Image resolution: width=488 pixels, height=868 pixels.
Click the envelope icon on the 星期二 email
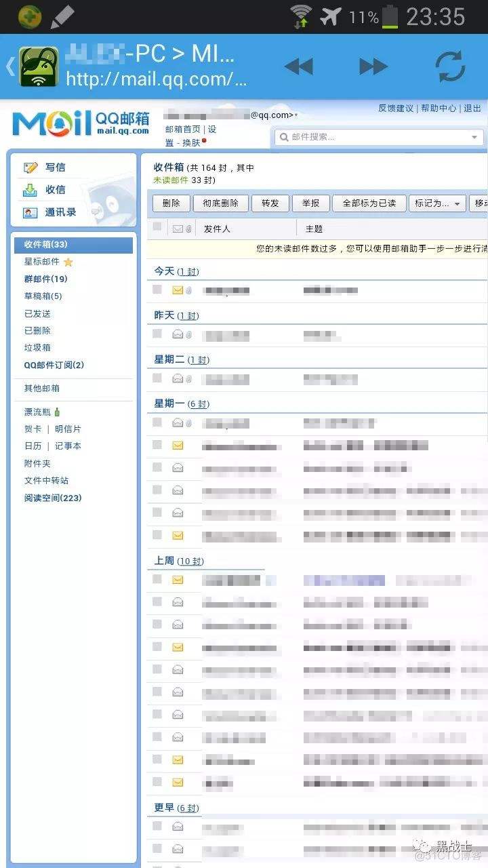click(178, 378)
